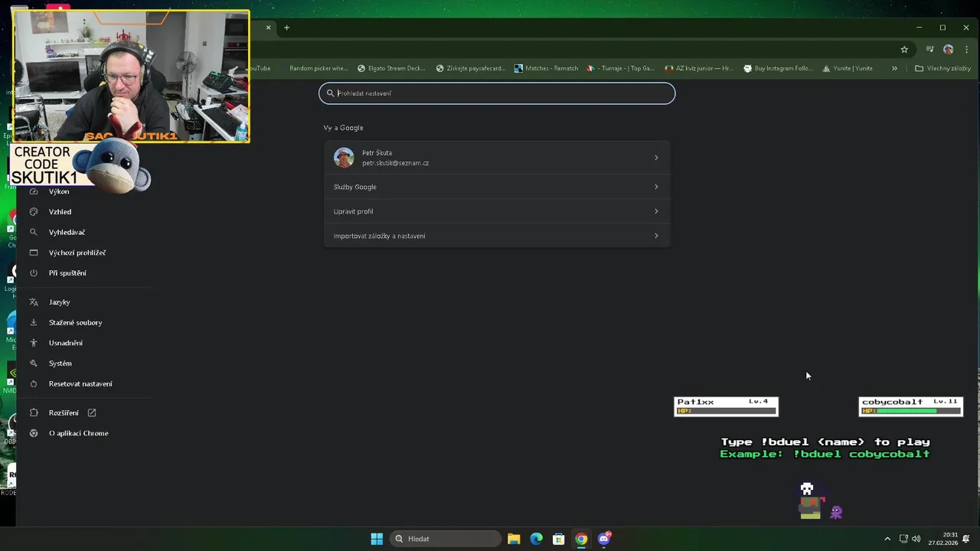Click the magnifier icon next to Vyhledávač

[34, 232]
